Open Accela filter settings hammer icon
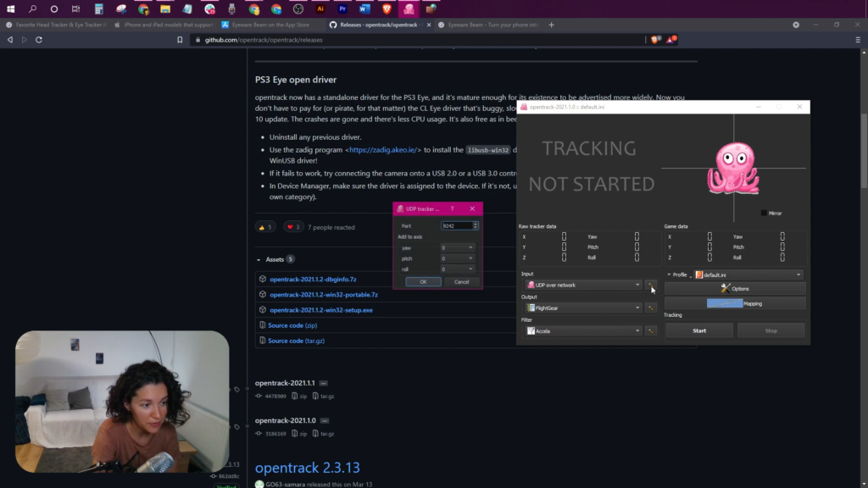868x488 pixels. (x=650, y=331)
